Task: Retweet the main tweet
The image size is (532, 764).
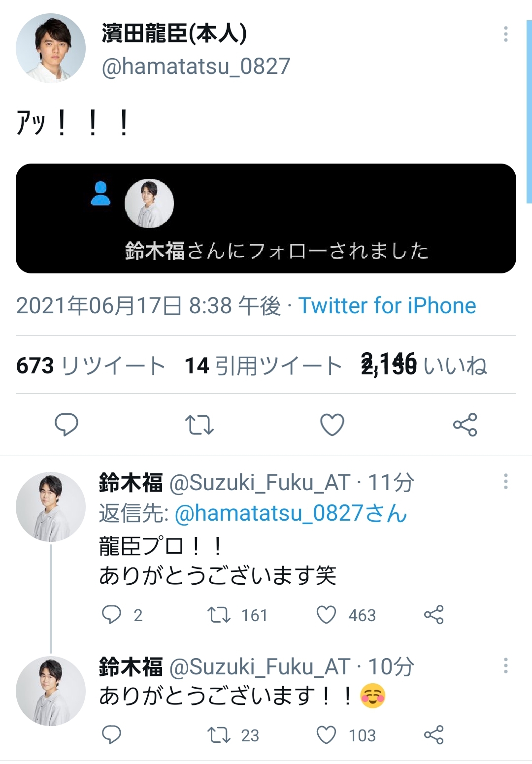Action: click(199, 425)
